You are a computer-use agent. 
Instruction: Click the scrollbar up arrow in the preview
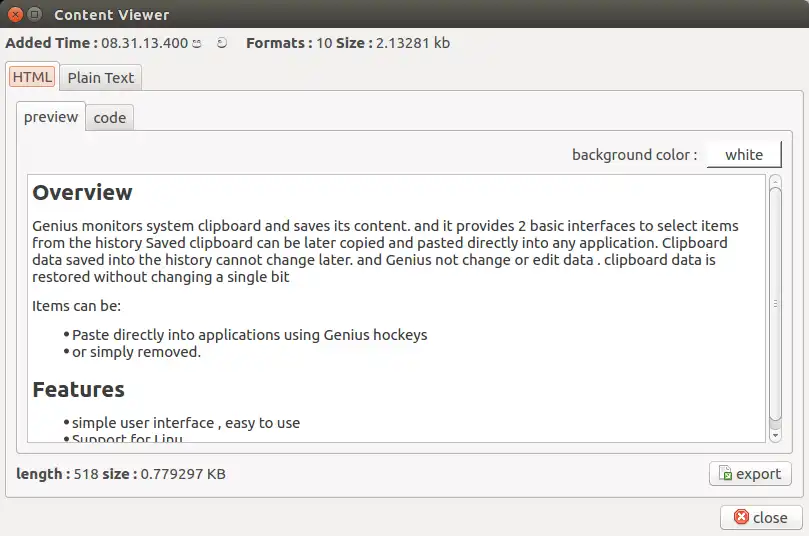pyautogui.click(x=775, y=181)
